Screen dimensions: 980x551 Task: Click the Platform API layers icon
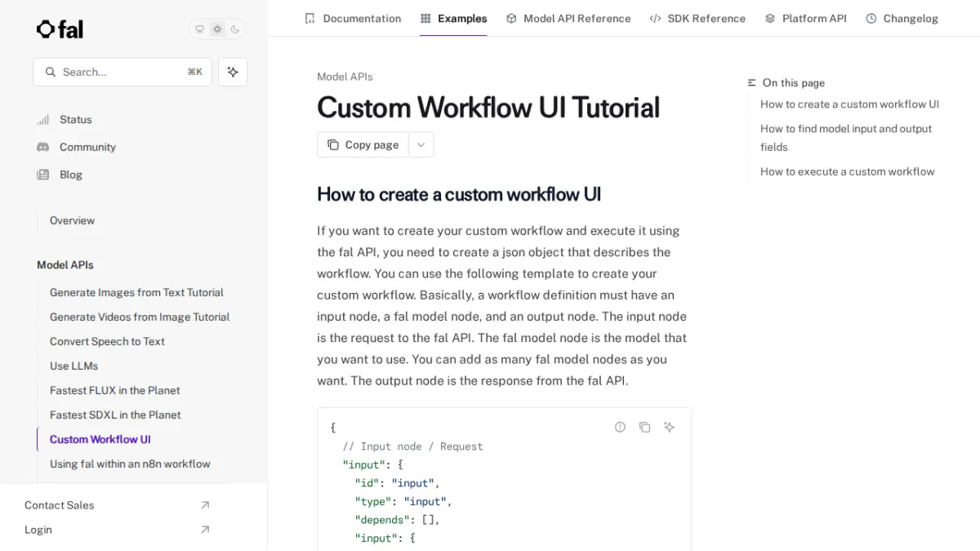tap(770, 18)
